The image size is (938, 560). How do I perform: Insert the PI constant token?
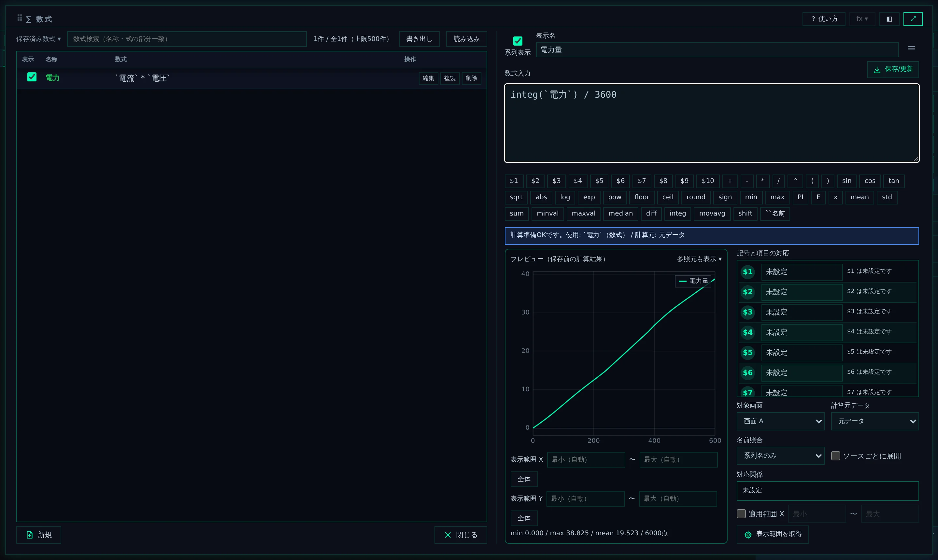pyautogui.click(x=800, y=197)
